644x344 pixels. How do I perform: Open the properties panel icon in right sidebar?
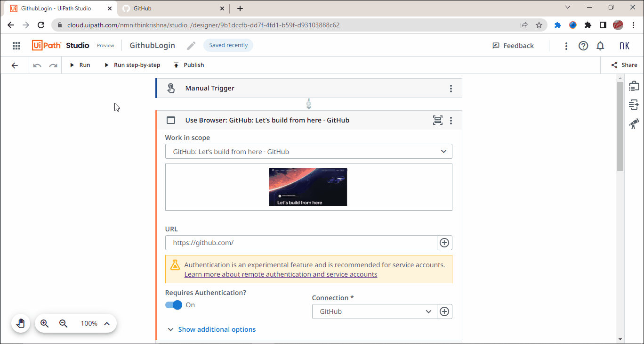(x=634, y=105)
